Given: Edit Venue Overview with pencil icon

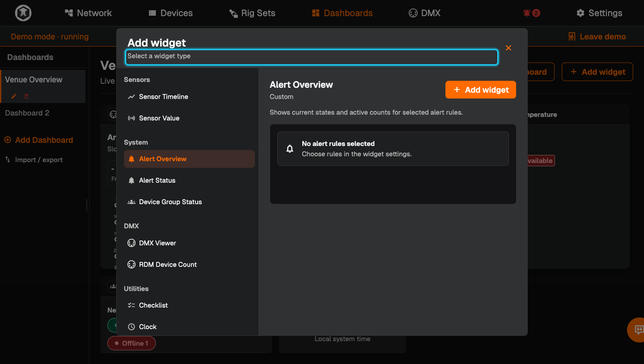Looking at the screenshot, I should click(x=14, y=96).
